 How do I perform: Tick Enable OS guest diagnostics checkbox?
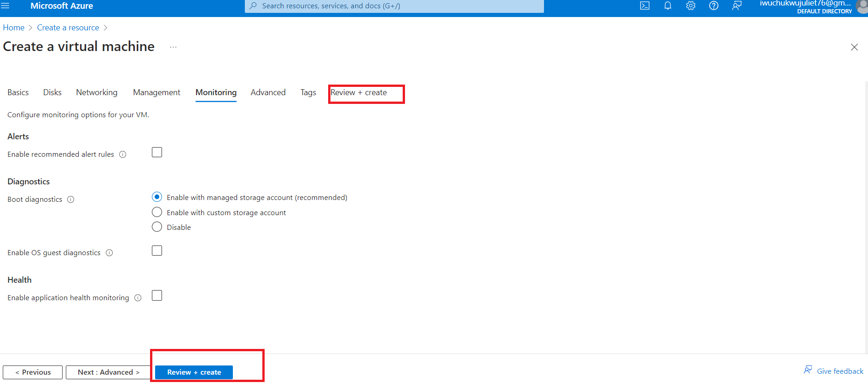coord(157,251)
